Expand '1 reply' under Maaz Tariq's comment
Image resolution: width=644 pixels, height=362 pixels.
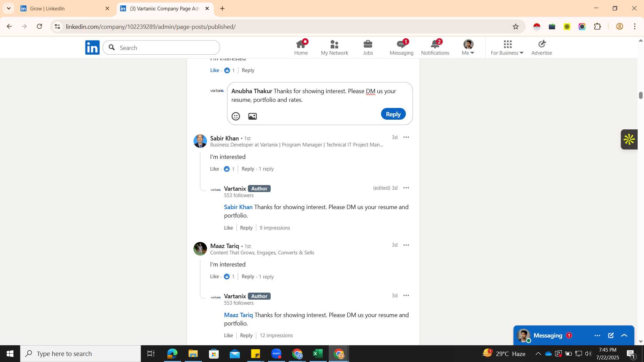coord(266,277)
